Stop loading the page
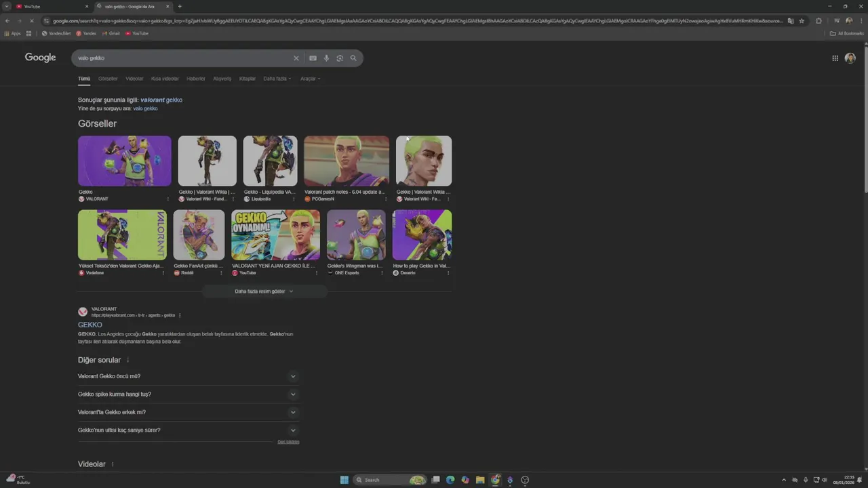 (31, 21)
